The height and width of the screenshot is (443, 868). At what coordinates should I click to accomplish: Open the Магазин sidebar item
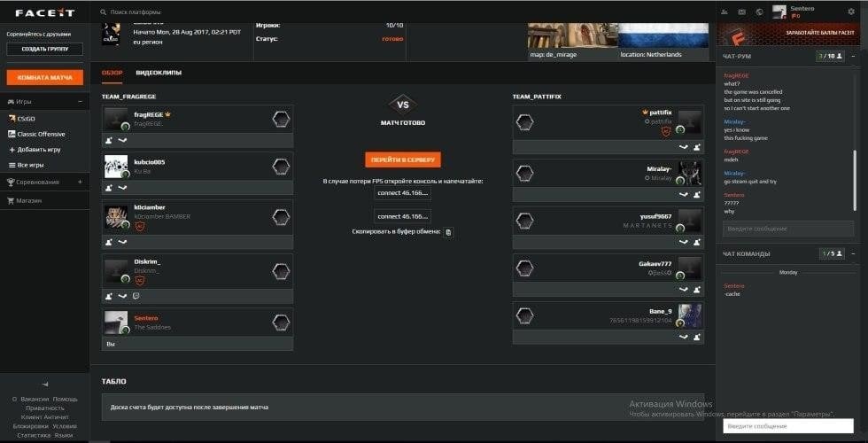click(30, 200)
